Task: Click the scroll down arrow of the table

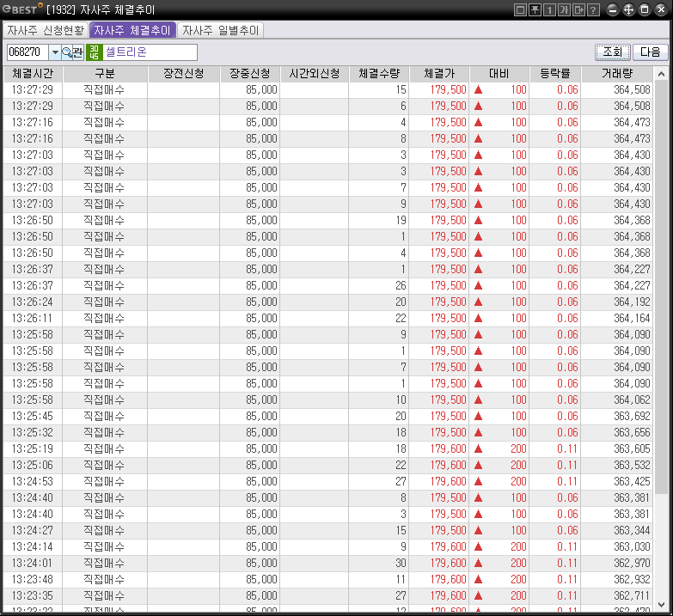Action: click(662, 605)
